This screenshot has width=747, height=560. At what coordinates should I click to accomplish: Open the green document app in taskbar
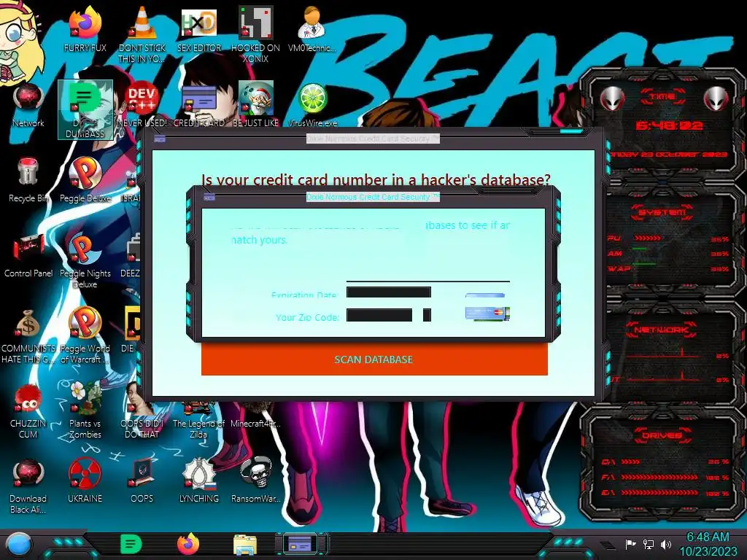[x=131, y=544]
